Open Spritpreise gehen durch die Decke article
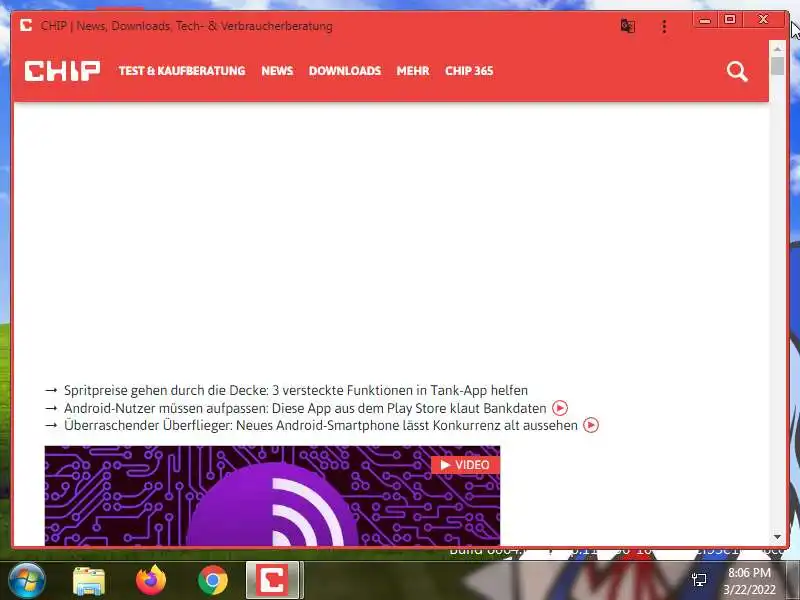This screenshot has height=600, width=800. [296, 390]
